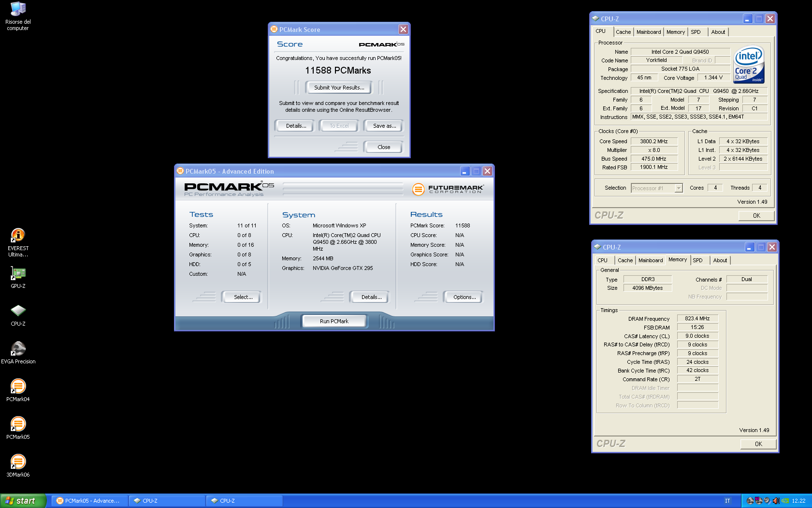Click the Rated FSB value 1900.1 MHz

click(x=653, y=167)
